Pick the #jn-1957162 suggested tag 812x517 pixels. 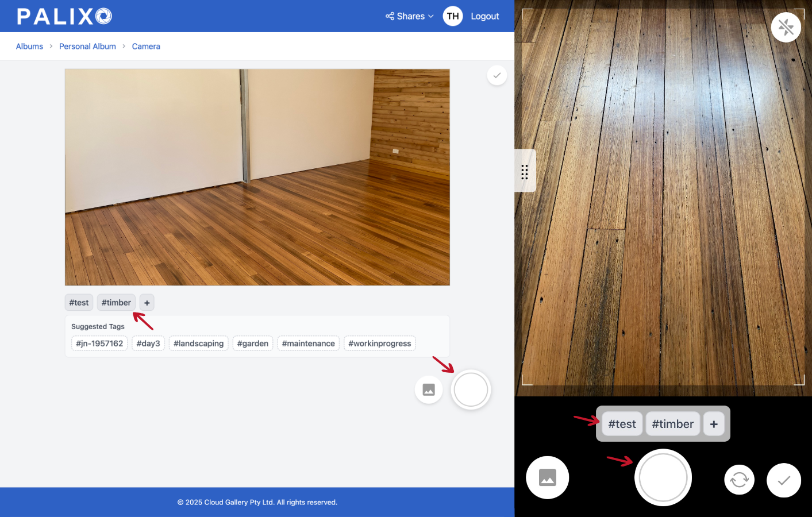[x=99, y=343]
